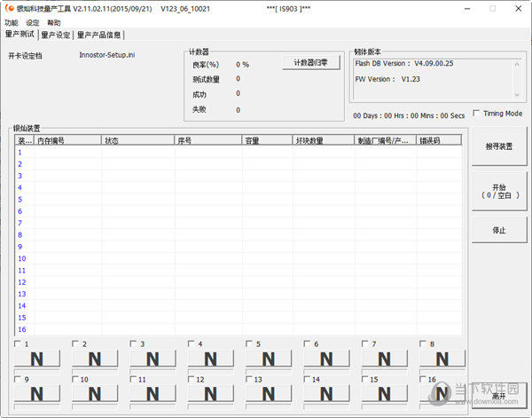Click the progress bar under port 9
This screenshot has height=418, width=532.
(37, 406)
